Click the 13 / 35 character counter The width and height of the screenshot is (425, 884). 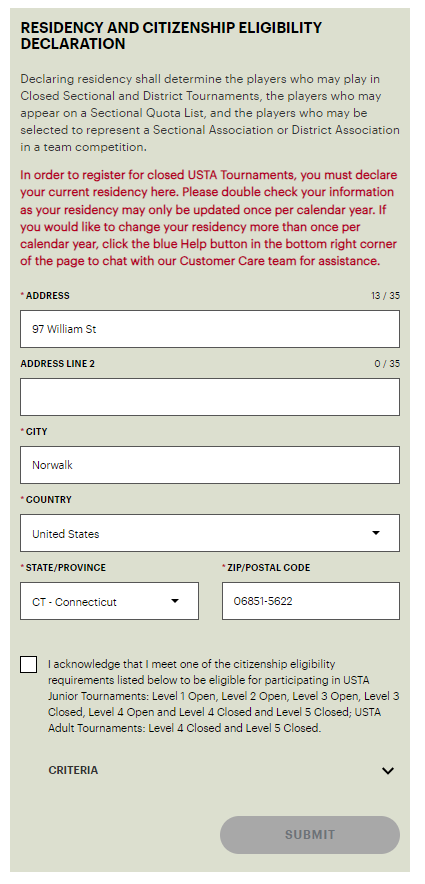click(386, 295)
